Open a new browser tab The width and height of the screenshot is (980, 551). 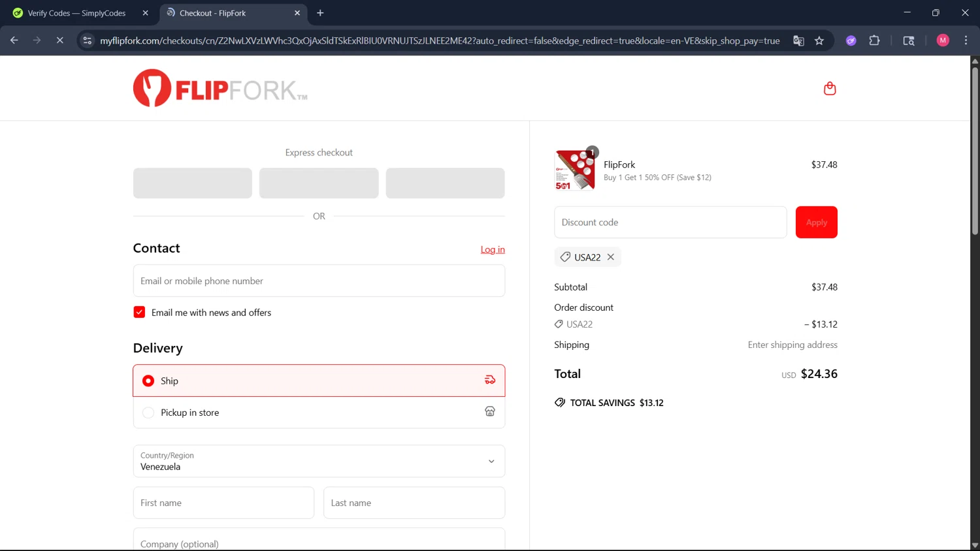coord(320,13)
